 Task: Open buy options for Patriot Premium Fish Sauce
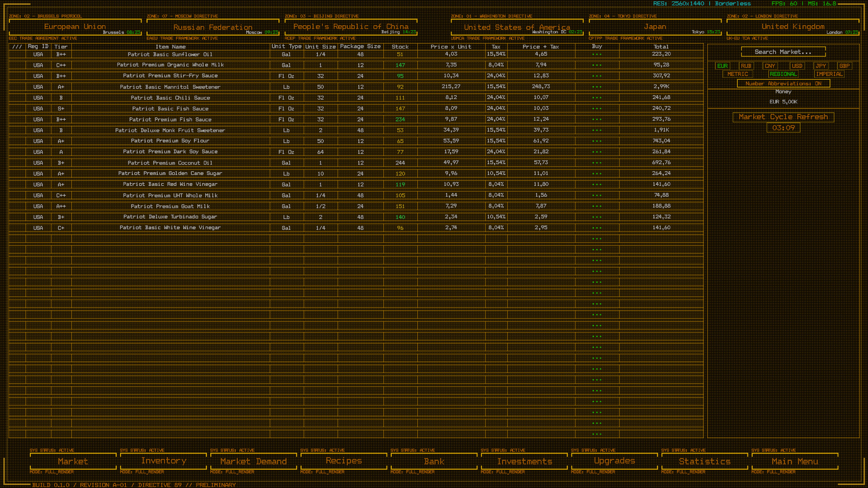597,119
